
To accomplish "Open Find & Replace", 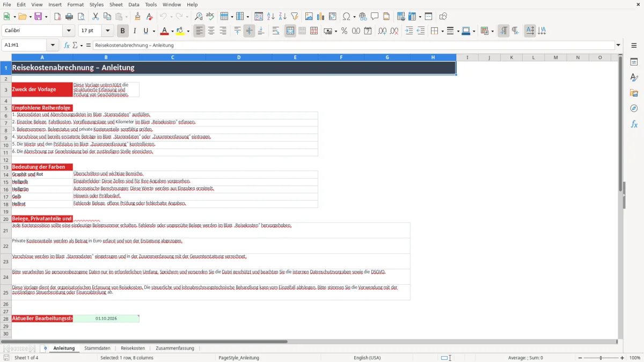I will coord(199,17).
